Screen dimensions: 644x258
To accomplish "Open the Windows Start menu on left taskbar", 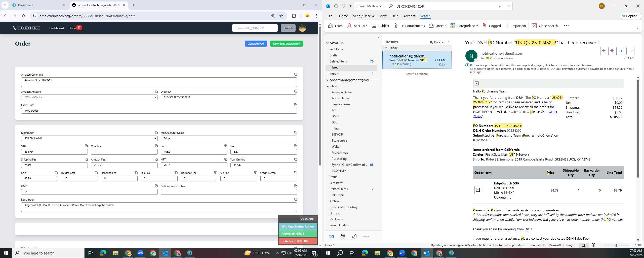I will click(6, 253).
